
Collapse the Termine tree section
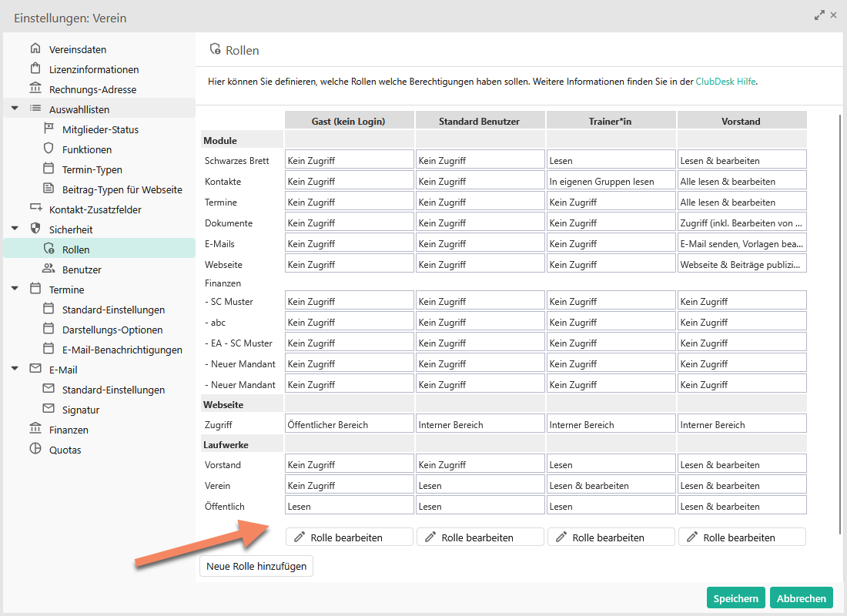(x=15, y=289)
